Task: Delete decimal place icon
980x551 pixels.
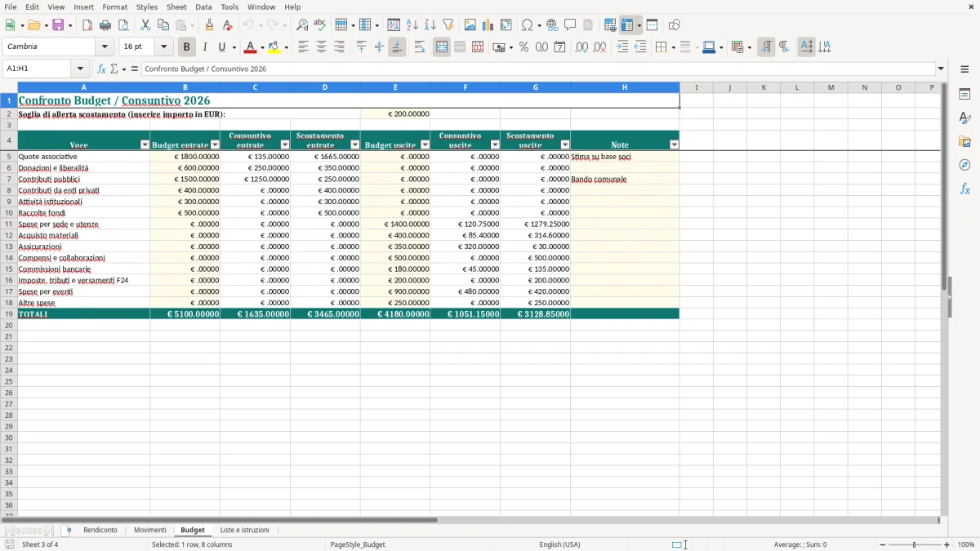Action: point(599,47)
